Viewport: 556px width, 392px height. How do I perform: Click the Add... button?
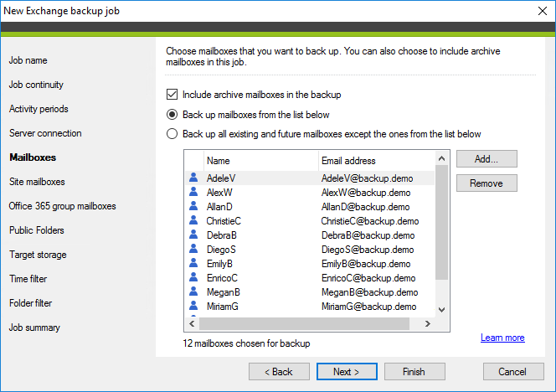tap(486, 158)
